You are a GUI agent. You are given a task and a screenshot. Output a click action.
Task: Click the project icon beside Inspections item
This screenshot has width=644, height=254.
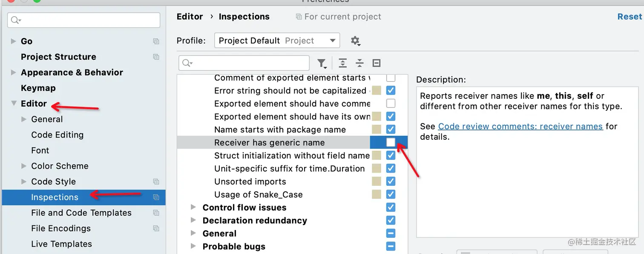tap(156, 197)
